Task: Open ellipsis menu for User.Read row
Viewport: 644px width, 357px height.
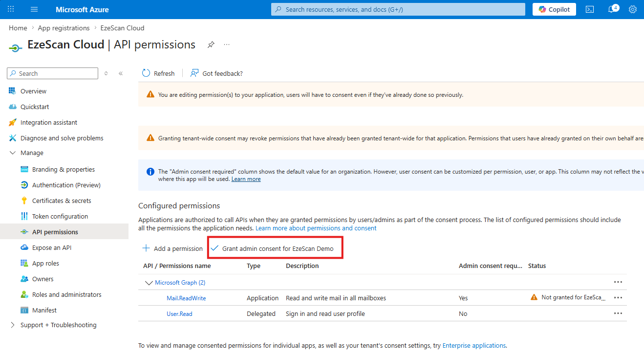Action: [618, 313]
